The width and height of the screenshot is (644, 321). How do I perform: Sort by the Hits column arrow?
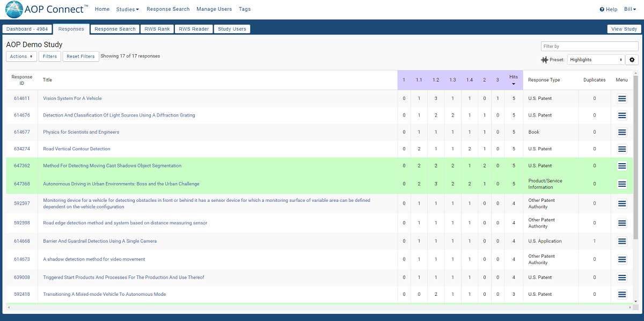(x=514, y=84)
